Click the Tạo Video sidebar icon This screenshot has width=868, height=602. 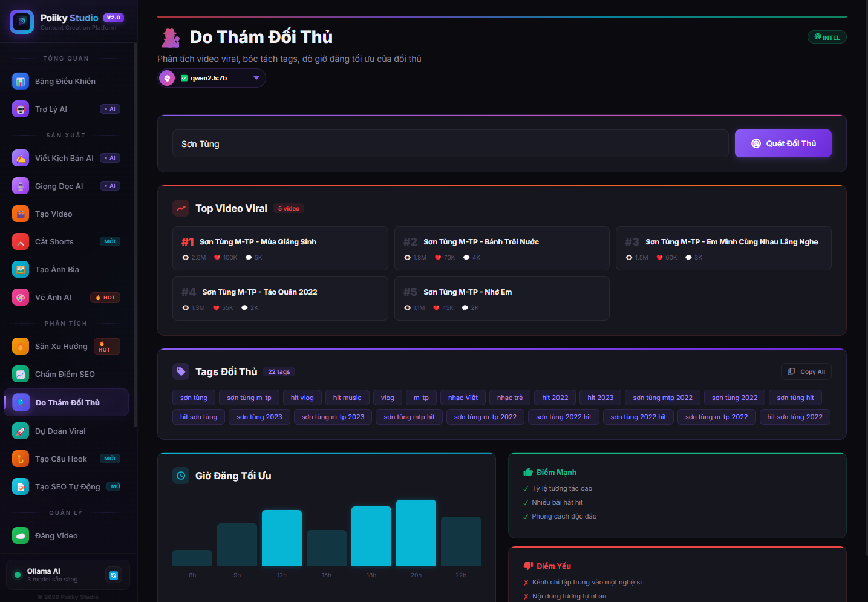coord(21,214)
